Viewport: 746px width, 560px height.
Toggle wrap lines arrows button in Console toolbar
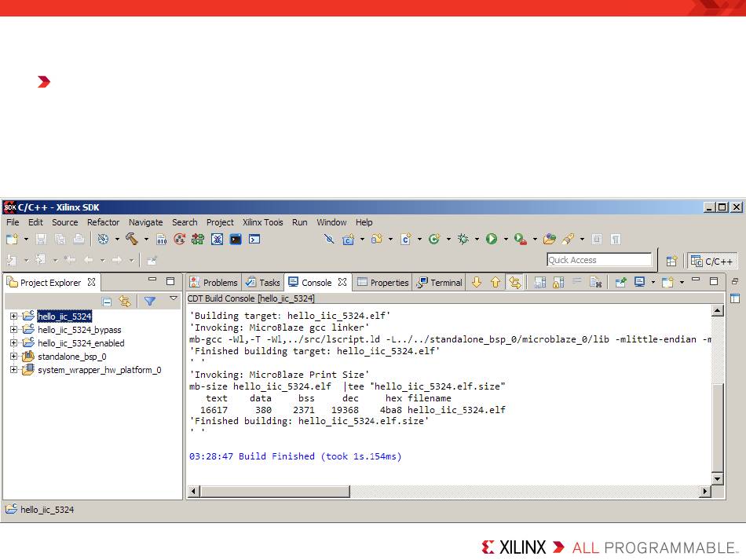515,283
